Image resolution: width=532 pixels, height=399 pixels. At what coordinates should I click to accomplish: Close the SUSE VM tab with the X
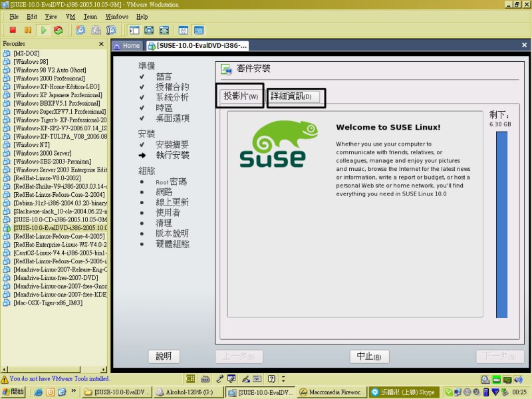(x=524, y=45)
